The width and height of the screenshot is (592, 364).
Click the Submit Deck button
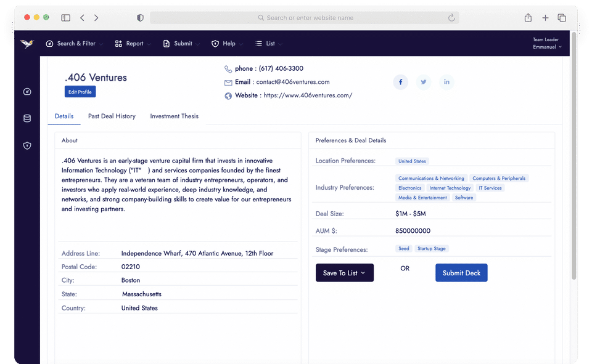[461, 273]
